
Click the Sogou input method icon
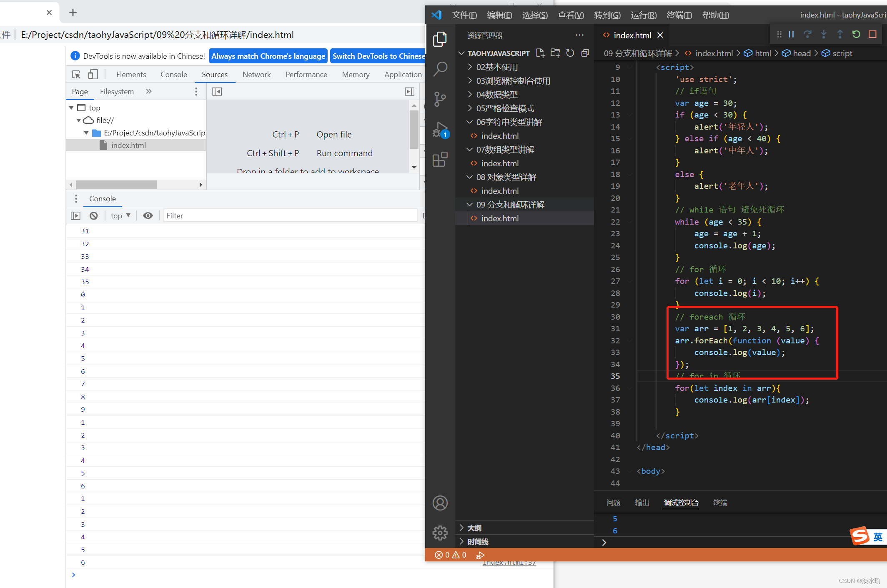click(x=859, y=536)
